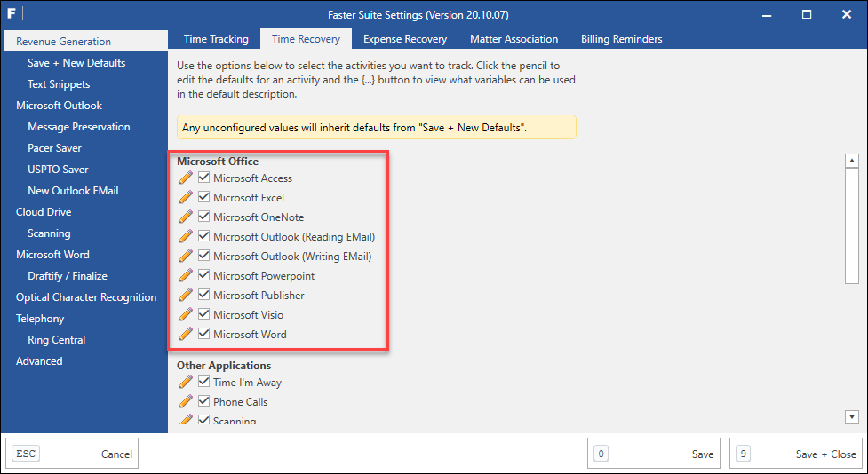Toggle the Microsoft Word checkbox
This screenshot has width=868, height=474.
(x=203, y=334)
